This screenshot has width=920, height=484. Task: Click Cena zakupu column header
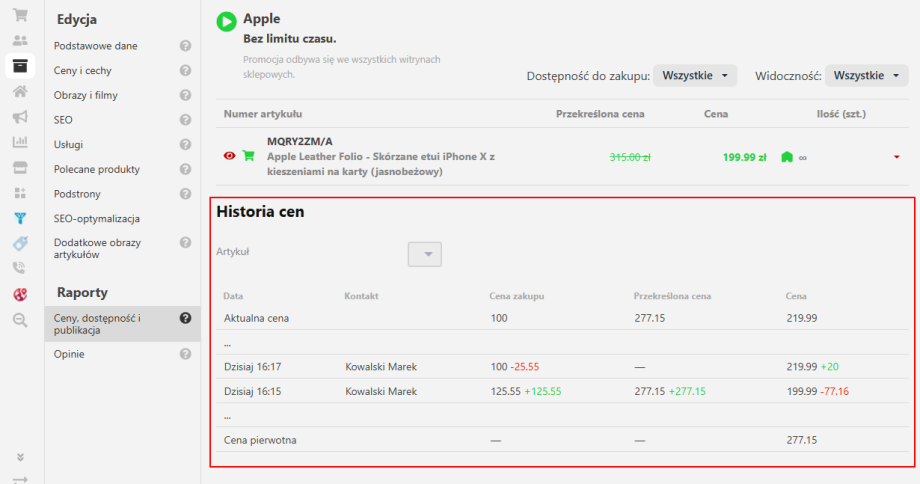coord(517,296)
